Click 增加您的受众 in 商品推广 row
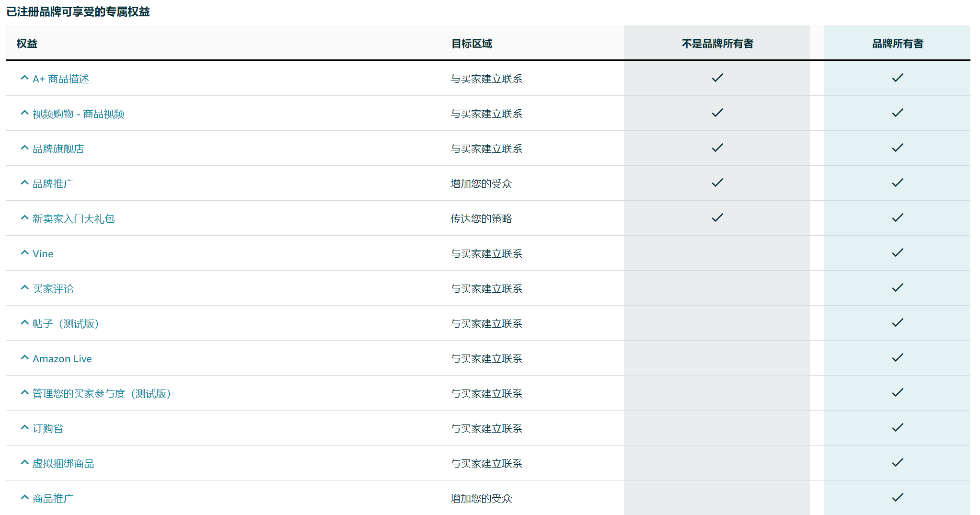 (x=482, y=499)
